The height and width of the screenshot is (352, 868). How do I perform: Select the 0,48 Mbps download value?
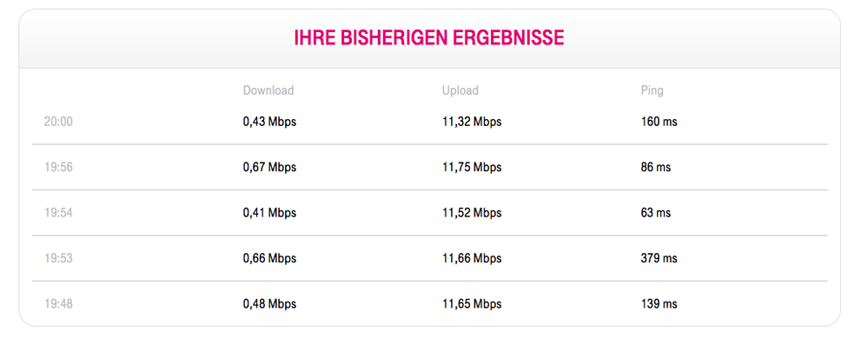pyautogui.click(x=269, y=304)
